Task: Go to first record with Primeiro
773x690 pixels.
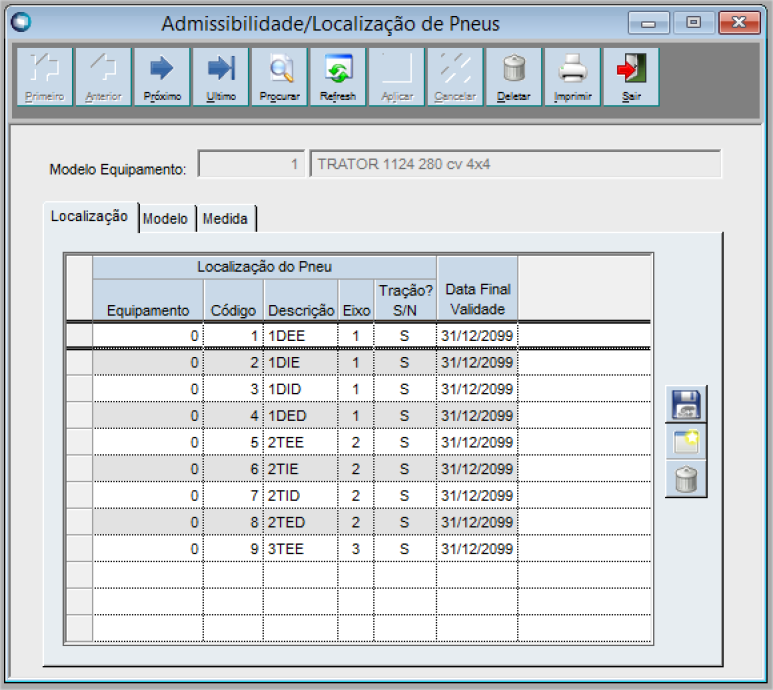Action: coord(45,77)
